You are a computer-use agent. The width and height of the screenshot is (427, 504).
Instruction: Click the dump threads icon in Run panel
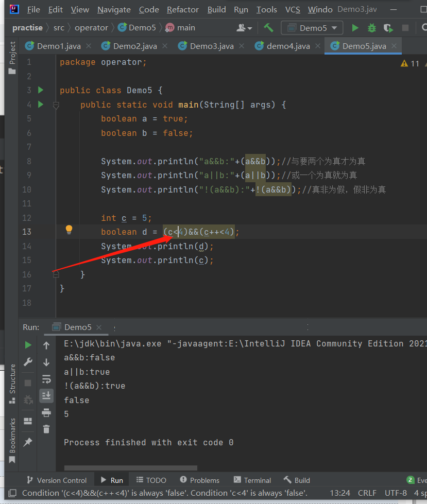click(28, 400)
